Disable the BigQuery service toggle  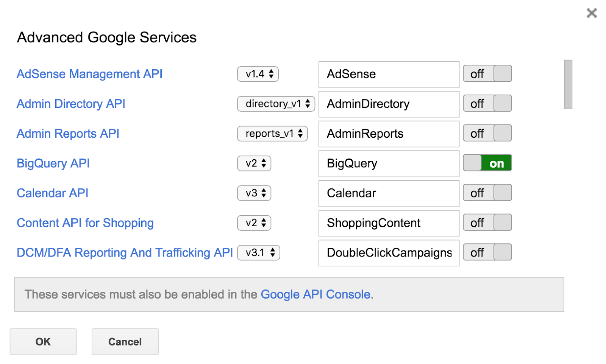(x=487, y=163)
